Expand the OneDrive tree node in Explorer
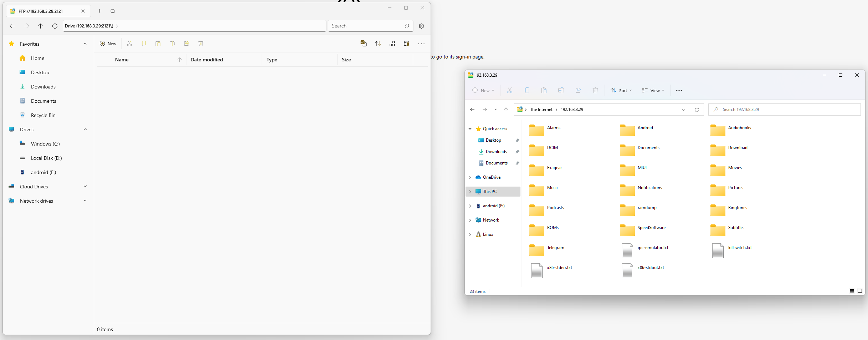This screenshot has height=340, width=868. click(x=470, y=177)
